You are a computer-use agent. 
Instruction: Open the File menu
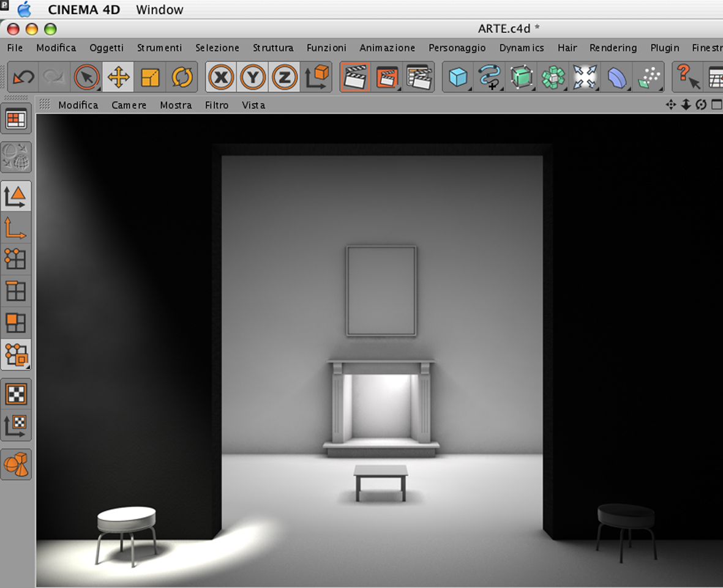pyautogui.click(x=15, y=48)
